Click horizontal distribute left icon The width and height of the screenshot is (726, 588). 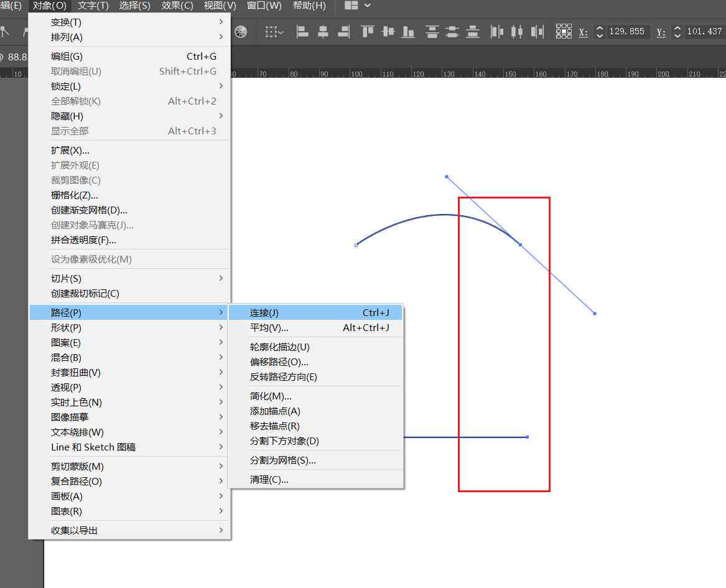(x=497, y=32)
